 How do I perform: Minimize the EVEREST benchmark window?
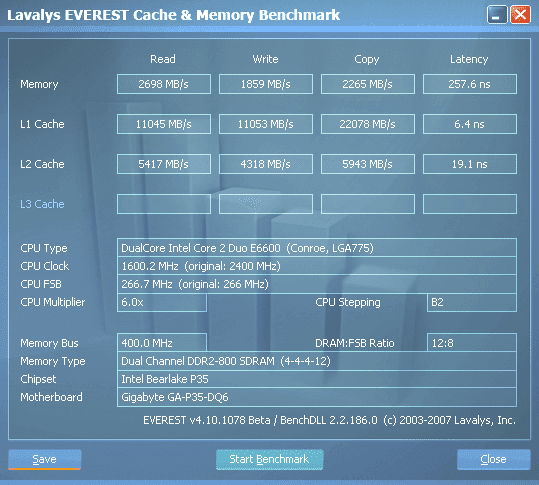point(497,15)
